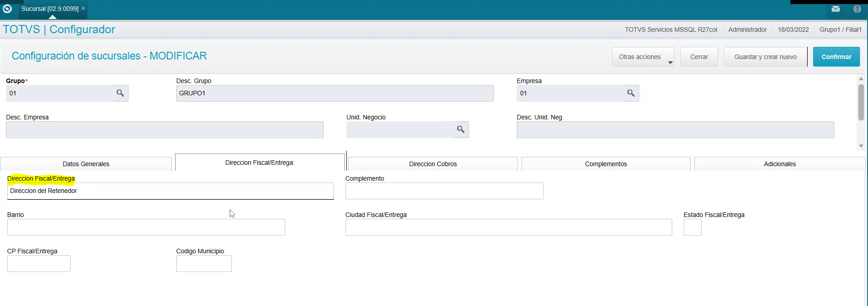Click the 18/03/2022 date label

pos(793,30)
